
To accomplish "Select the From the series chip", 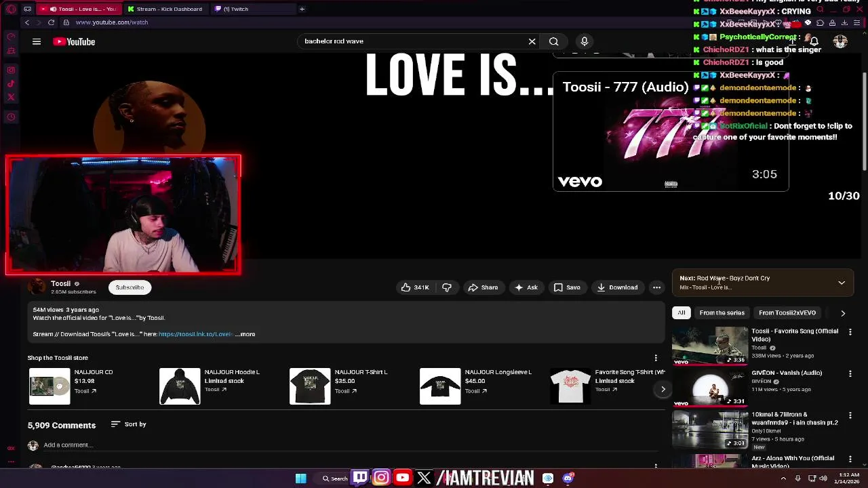I will click(722, 313).
